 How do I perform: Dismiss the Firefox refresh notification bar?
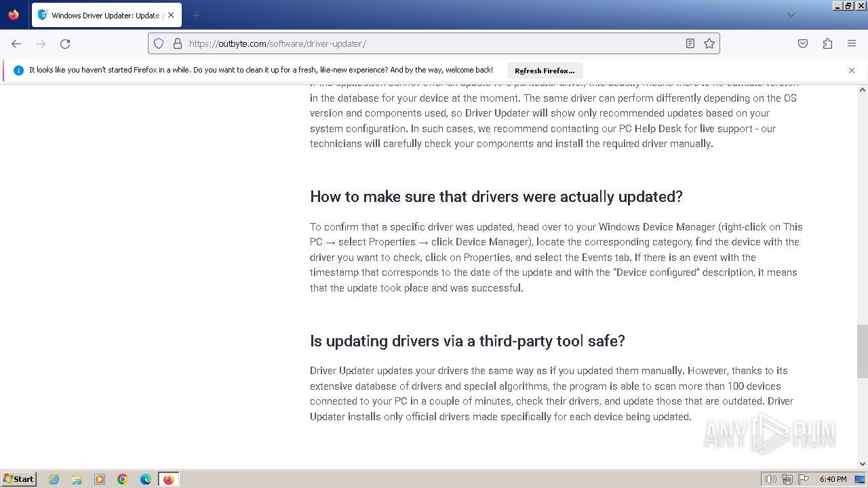coord(852,70)
